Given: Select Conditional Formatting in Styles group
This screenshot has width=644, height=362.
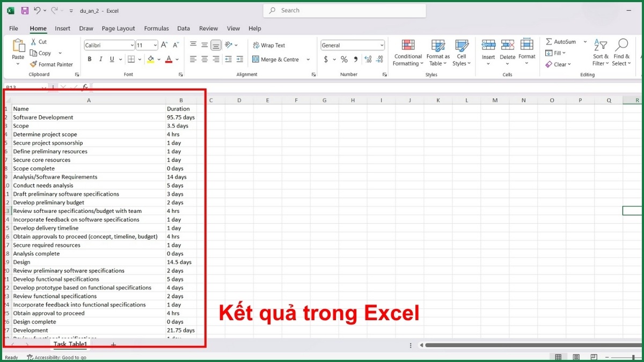Looking at the screenshot, I should pos(407,52).
